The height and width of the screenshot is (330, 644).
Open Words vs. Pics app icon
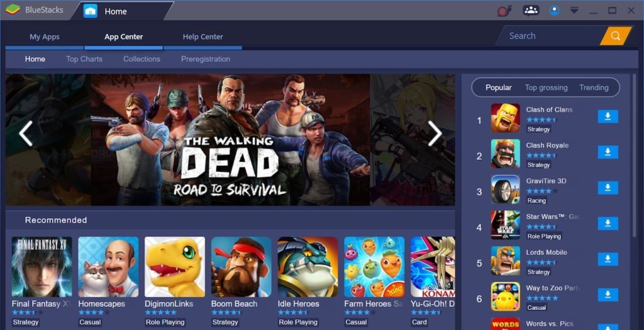pos(505,324)
